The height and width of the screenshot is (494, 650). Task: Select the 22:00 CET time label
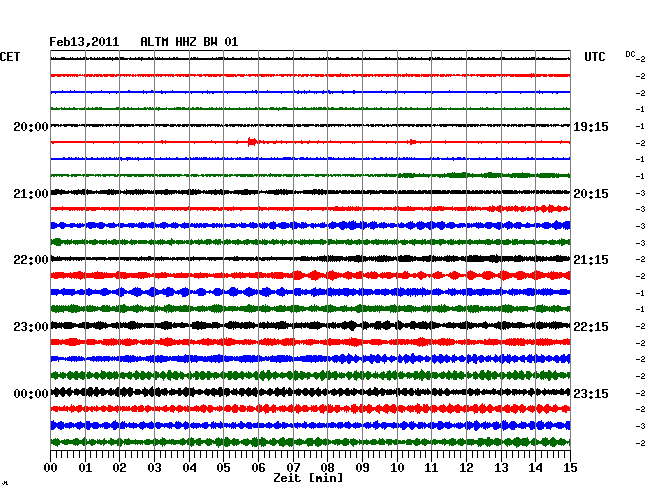(31, 260)
